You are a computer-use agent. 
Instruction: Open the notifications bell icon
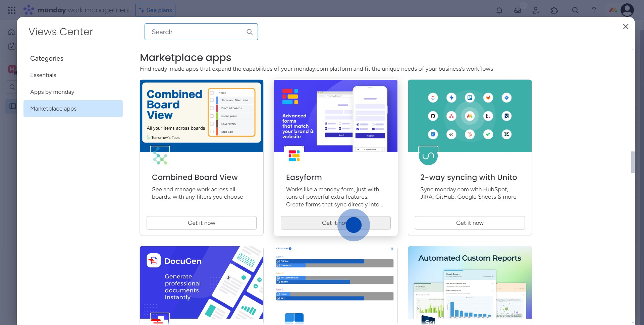[x=499, y=10]
